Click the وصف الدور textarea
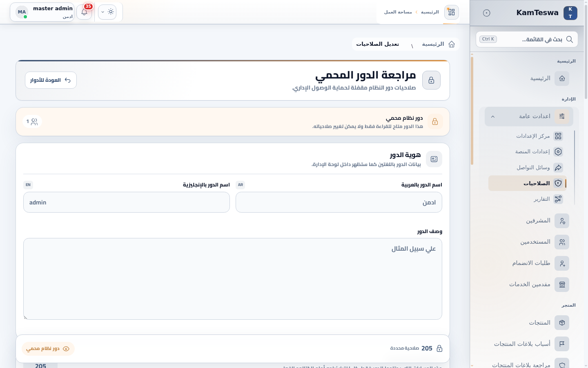Viewport: 588px width, 368px height. click(x=233, y=279)
